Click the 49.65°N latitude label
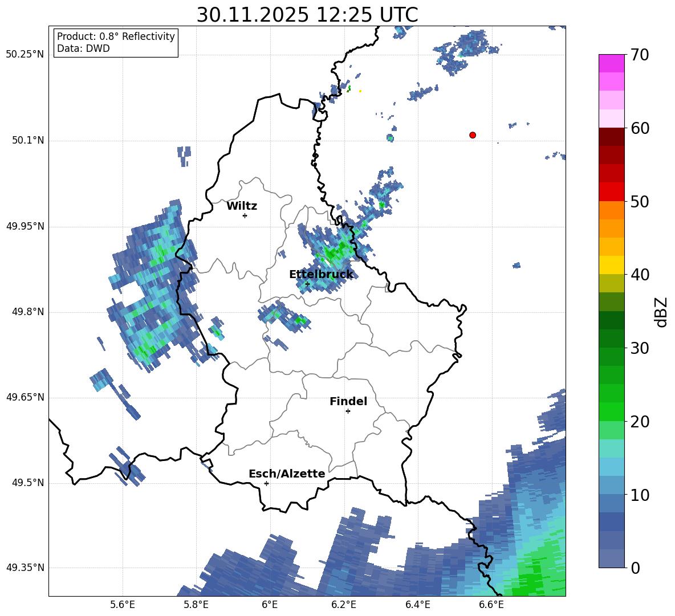Screen dimensions: 675x616 25,397
